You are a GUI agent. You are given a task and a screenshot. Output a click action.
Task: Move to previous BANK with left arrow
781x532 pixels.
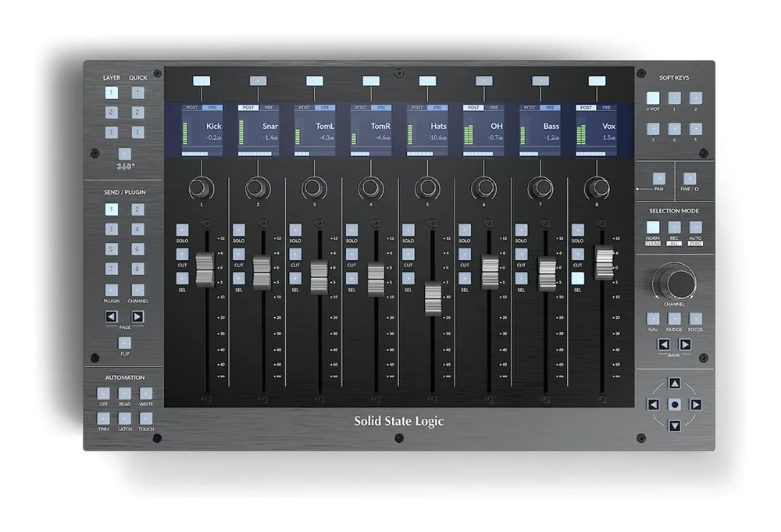point(663,345)
